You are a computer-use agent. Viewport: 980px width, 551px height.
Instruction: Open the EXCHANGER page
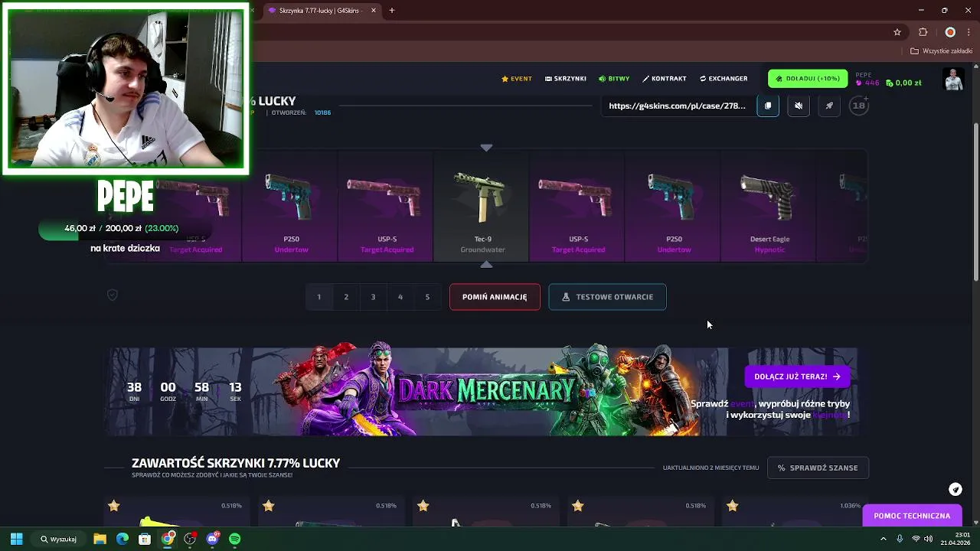[x=724, y=79]
